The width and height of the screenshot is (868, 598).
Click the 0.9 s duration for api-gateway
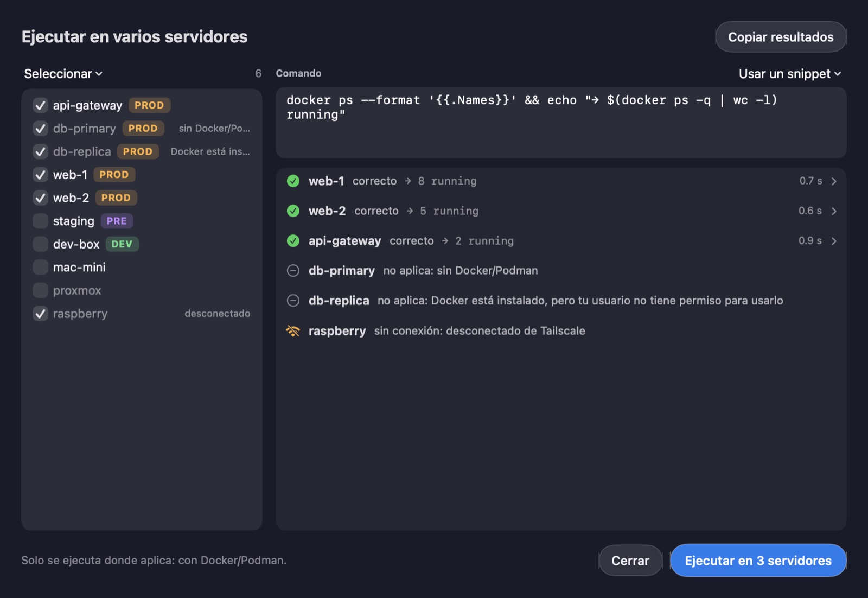click(810, 240)
